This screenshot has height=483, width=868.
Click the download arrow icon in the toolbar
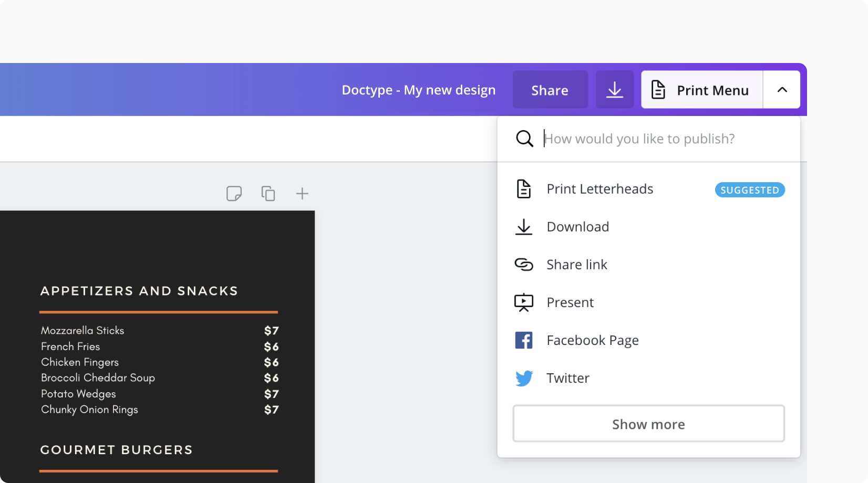[614, 89]
